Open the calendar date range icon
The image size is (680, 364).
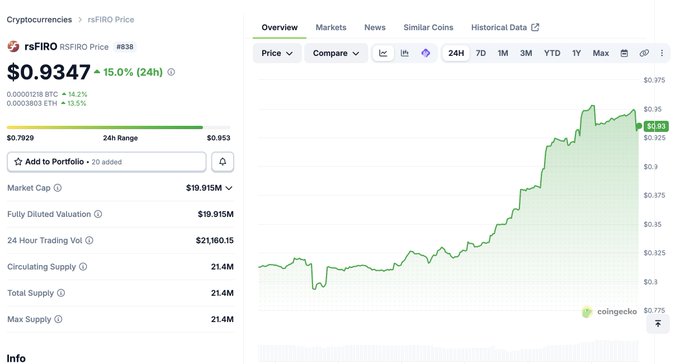click(624, 53)
